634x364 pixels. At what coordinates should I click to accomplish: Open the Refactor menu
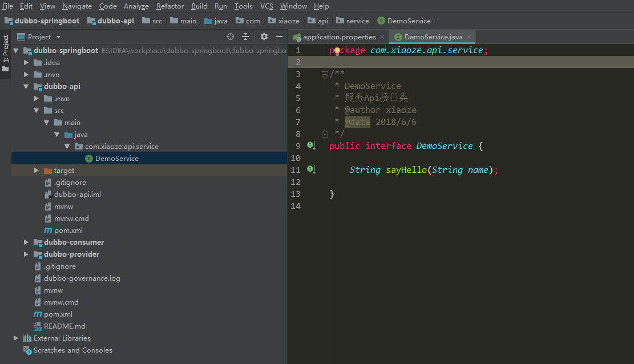(170, 6)
